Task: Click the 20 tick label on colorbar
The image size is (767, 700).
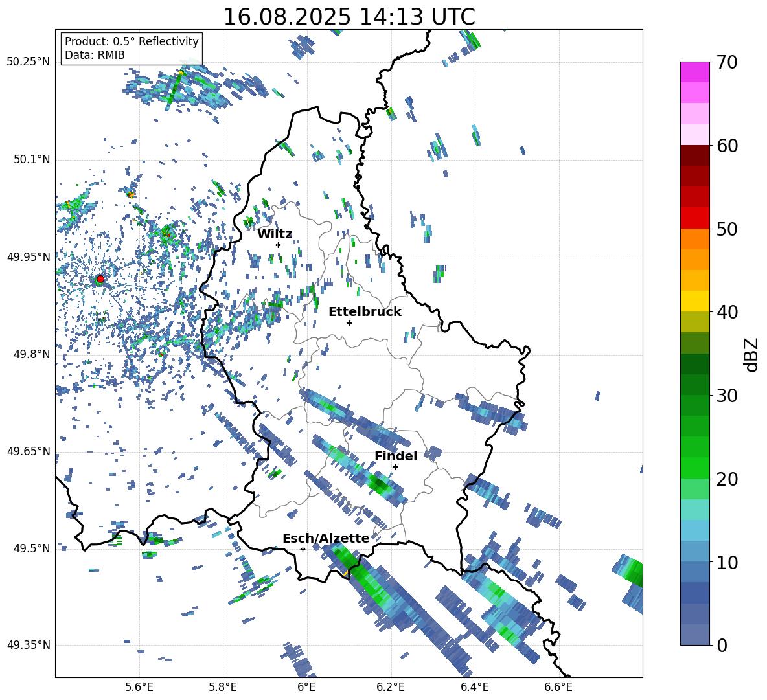Action: 727,479
